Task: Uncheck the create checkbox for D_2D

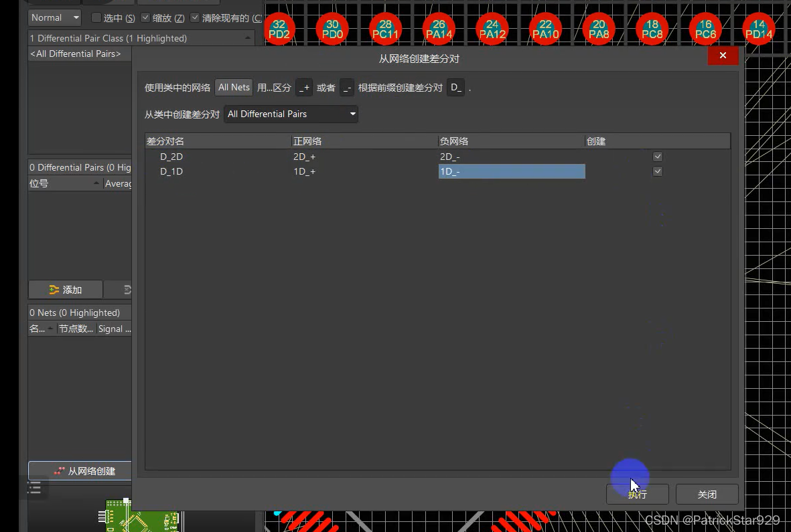Action: coord(658,157)
